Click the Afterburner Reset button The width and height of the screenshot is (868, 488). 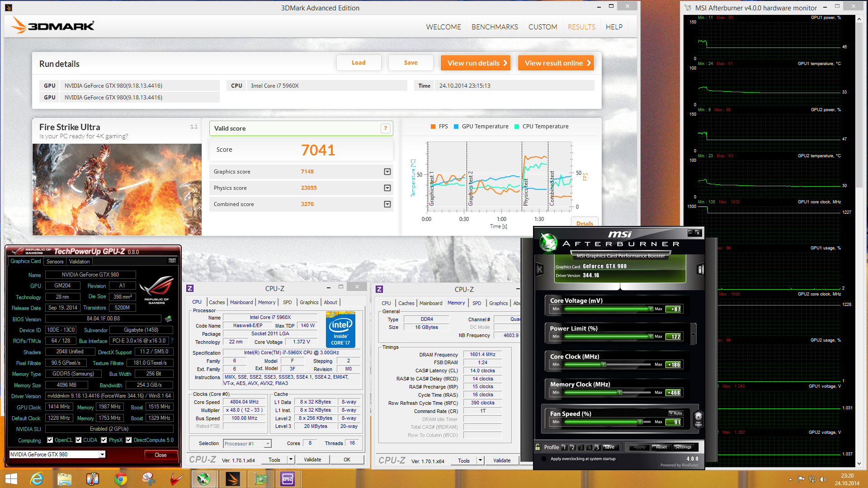(661, 447)
